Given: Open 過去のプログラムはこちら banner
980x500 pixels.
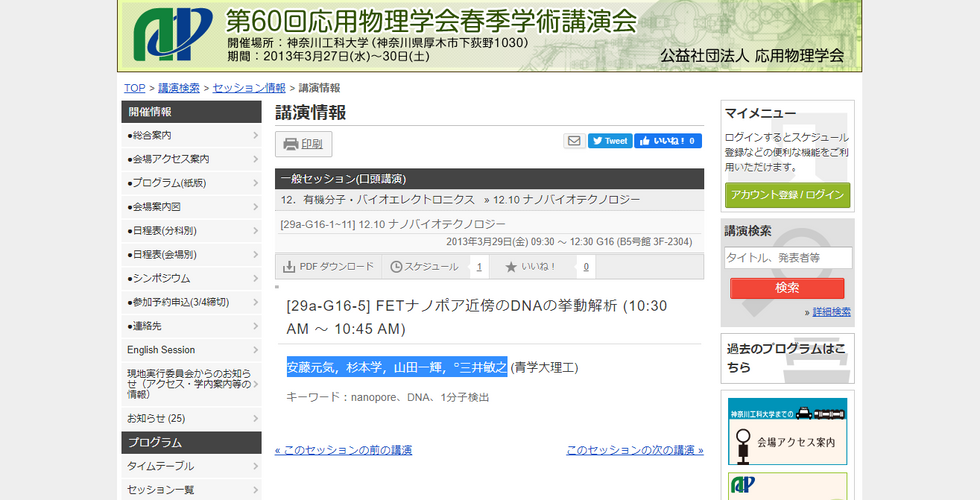Looking at the screenshot, I should [x=788, y=358].
